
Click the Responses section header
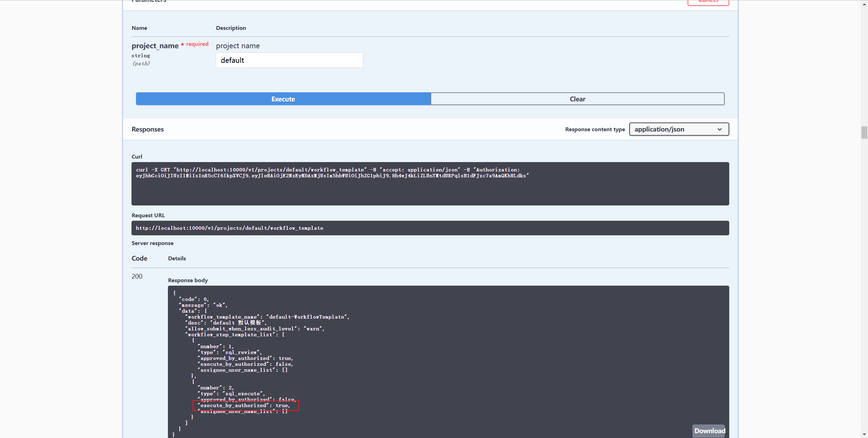tap(147, 129)
